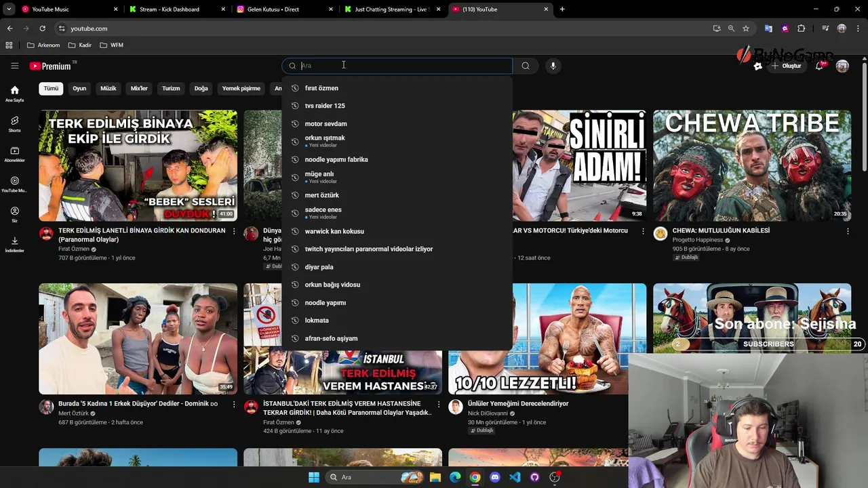Open Abonelikler subscriptions in sidebar

coord(14,155)
